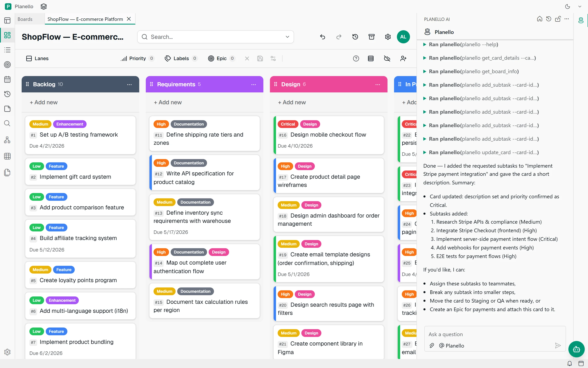Open the list view in sidebar

click(x=7, y=50)
